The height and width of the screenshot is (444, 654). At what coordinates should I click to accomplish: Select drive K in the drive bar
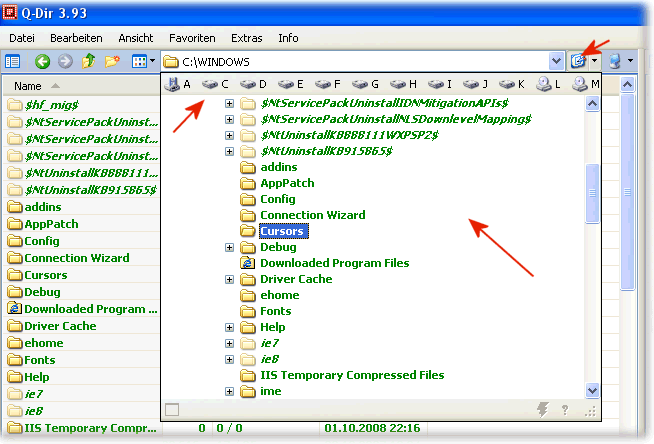[512, 85]
